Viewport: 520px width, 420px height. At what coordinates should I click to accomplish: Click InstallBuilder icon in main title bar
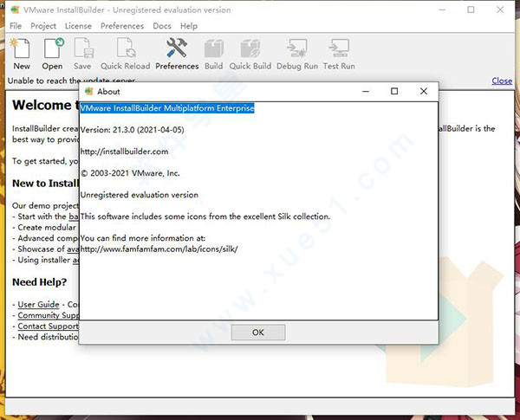coord(15,10)
